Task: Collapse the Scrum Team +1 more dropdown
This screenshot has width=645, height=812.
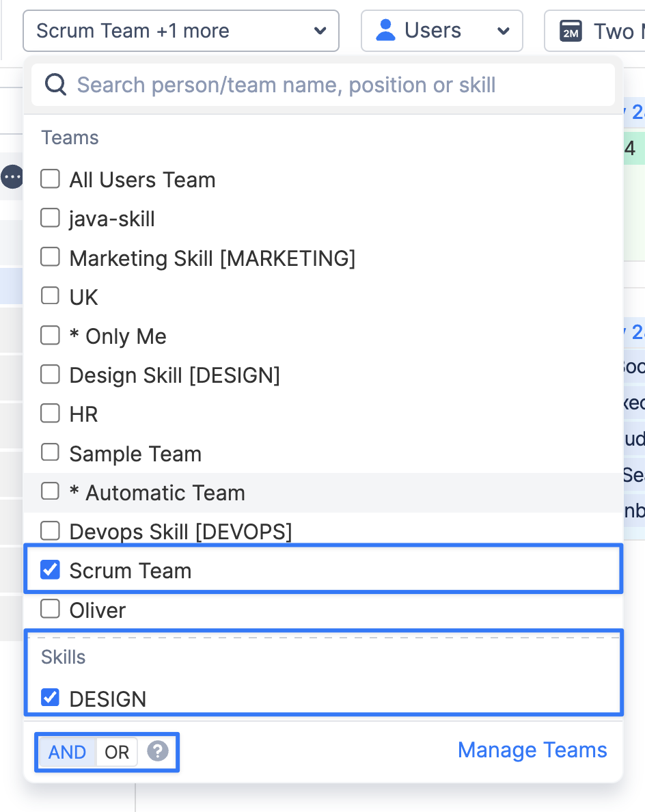Action: (181, 31)
